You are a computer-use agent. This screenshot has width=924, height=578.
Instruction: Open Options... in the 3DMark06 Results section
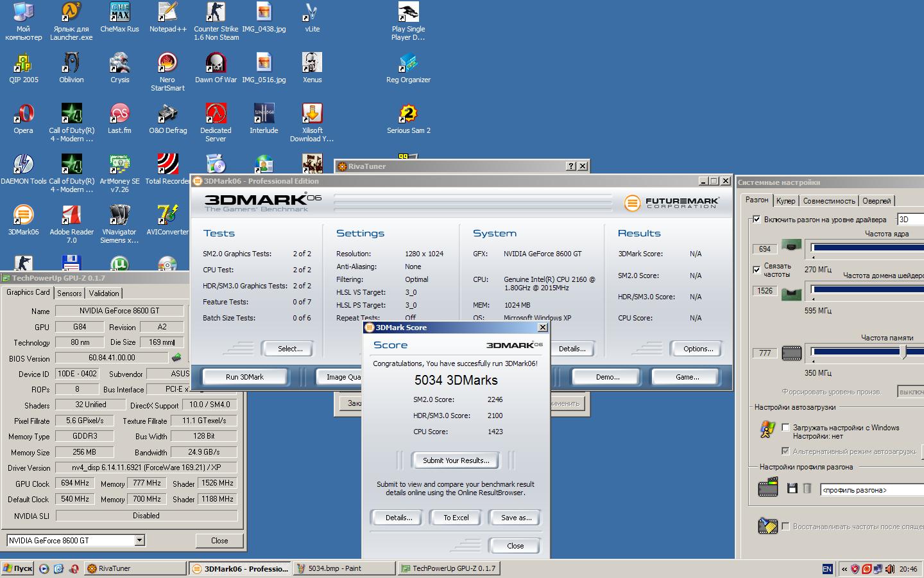click(698, 349)
